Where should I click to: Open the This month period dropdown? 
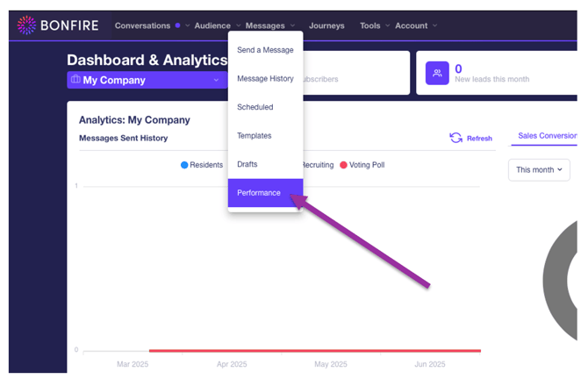click(x=539, y=169)
